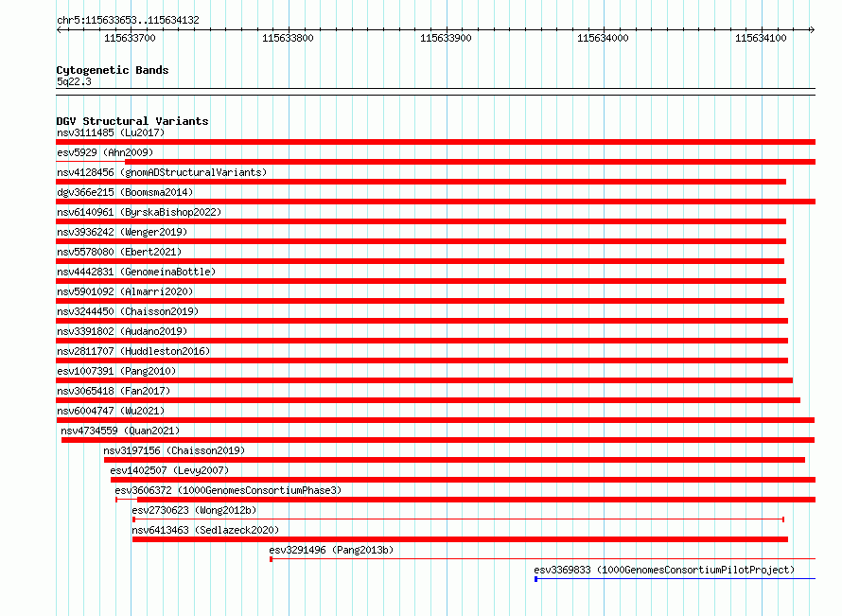
Task: Open esv3606372 (1000GenomesConsortiumPhase3) label
Action: pos(228,490)
